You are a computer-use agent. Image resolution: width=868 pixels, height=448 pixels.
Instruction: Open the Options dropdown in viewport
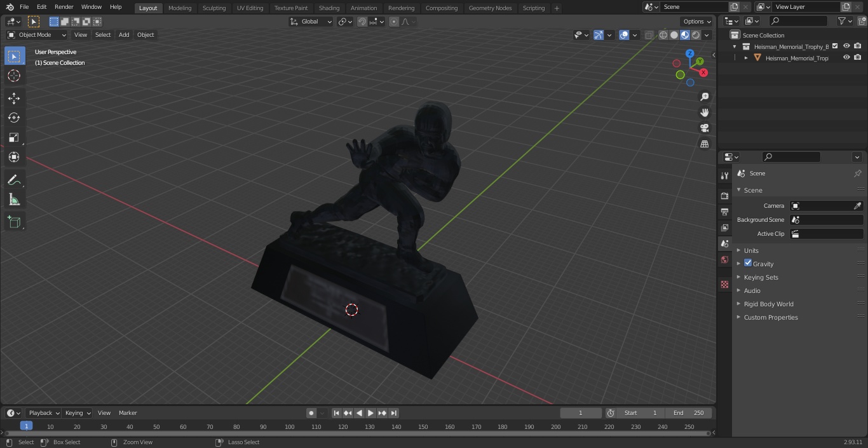697,22
